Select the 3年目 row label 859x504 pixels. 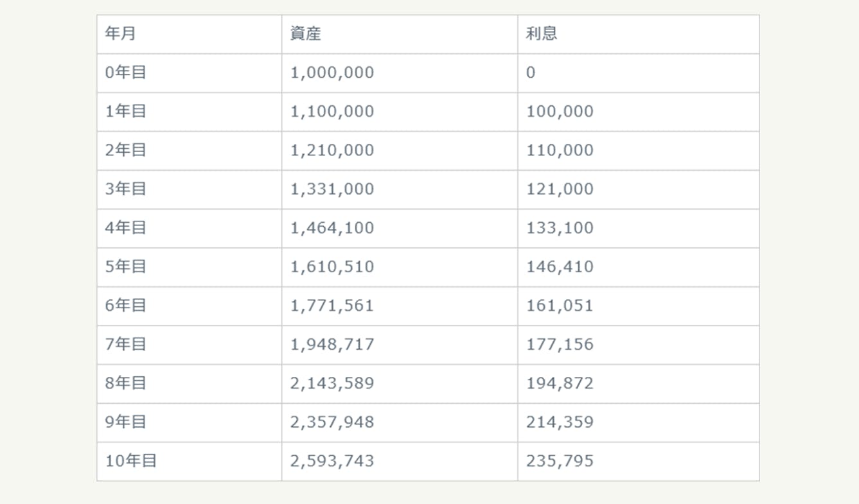[x=126, y=189]
